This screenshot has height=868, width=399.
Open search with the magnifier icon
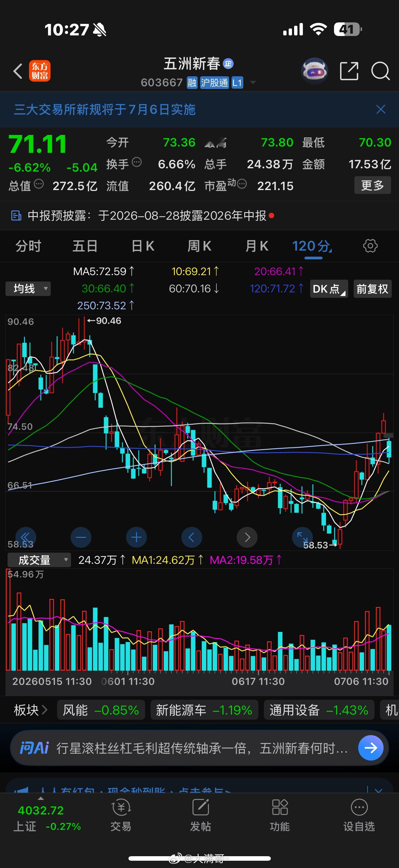click(380, 71)
